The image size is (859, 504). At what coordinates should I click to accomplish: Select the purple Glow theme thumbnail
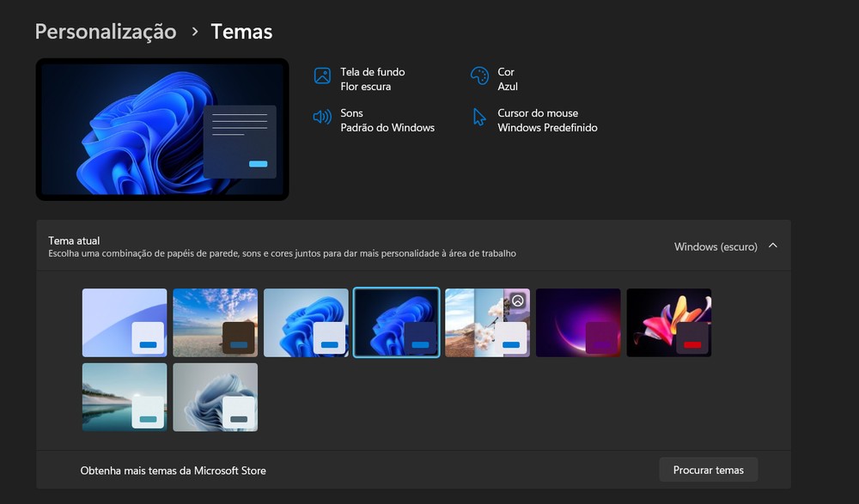point(578,322)
